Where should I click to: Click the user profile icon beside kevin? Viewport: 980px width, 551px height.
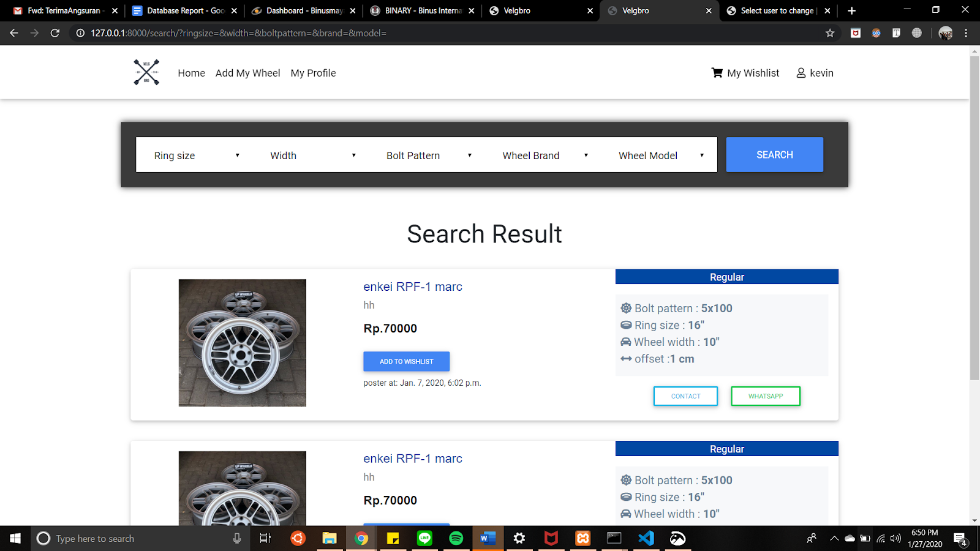coord(801,73)
